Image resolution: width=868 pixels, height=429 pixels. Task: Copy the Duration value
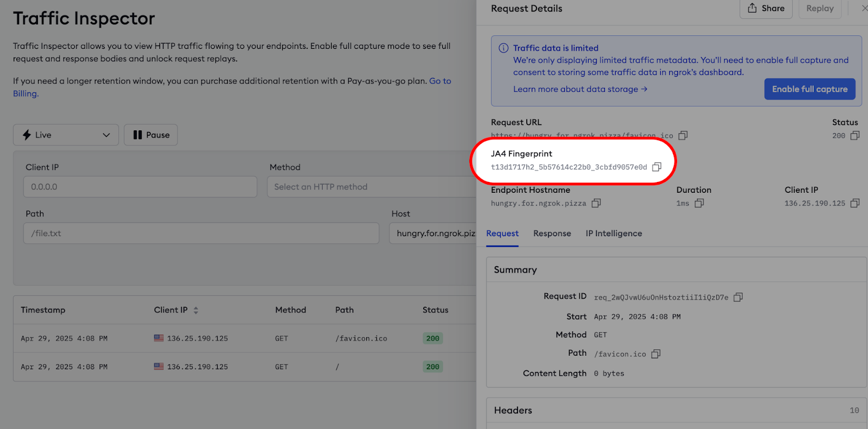point(699,203)
